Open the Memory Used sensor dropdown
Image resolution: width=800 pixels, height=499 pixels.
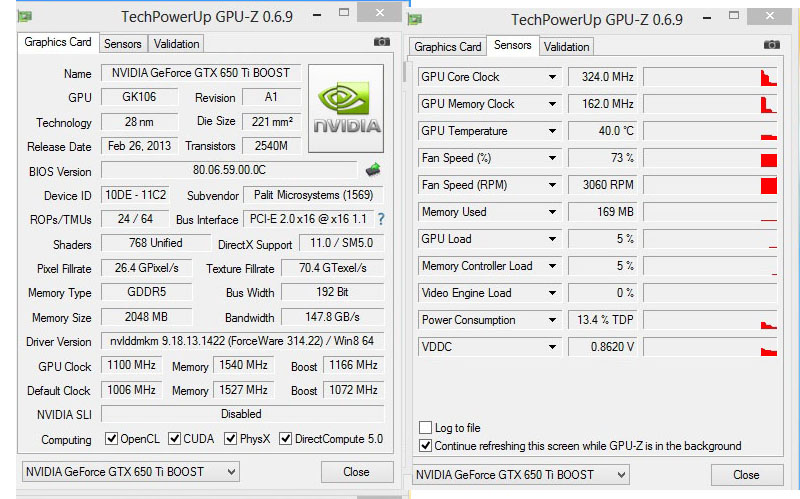point(552,212)
